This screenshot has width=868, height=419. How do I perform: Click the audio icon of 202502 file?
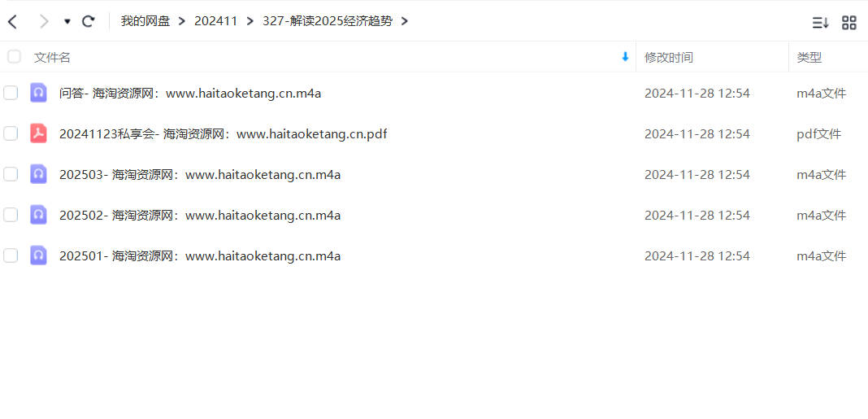point(38,215)
